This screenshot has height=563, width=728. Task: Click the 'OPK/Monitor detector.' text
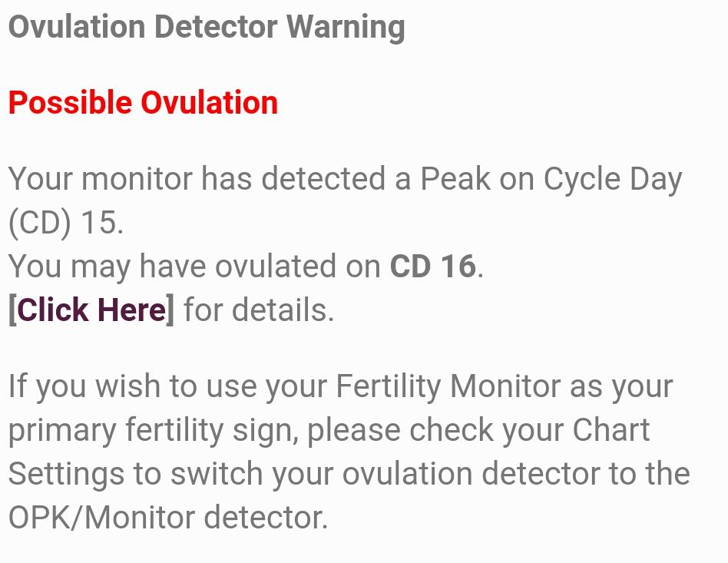(x=168, y=518)
